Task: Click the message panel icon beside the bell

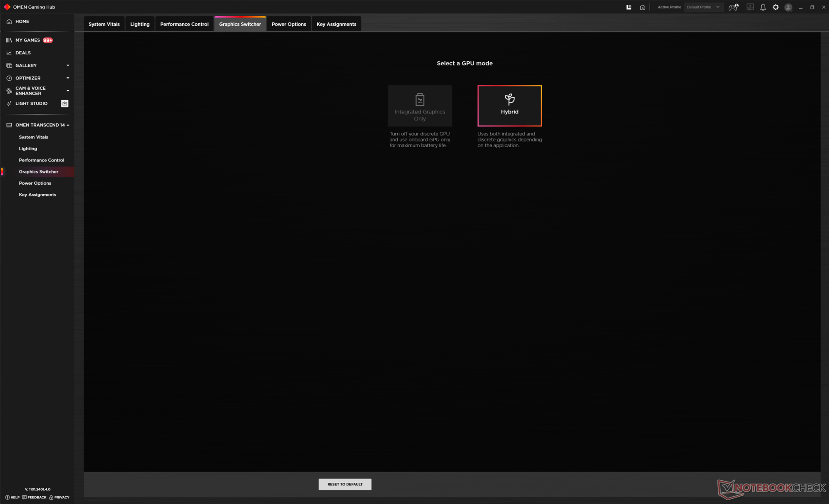Action: coord(750,7)
